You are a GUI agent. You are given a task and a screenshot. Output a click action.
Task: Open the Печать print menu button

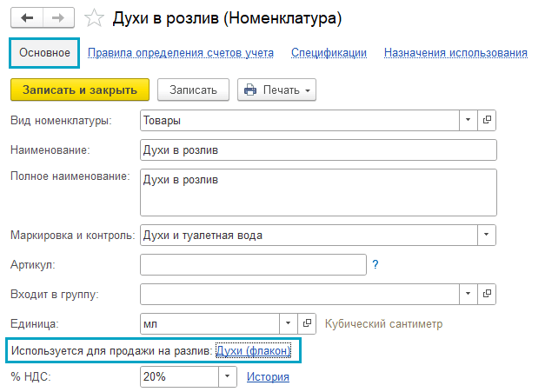(x=276, y=90)
